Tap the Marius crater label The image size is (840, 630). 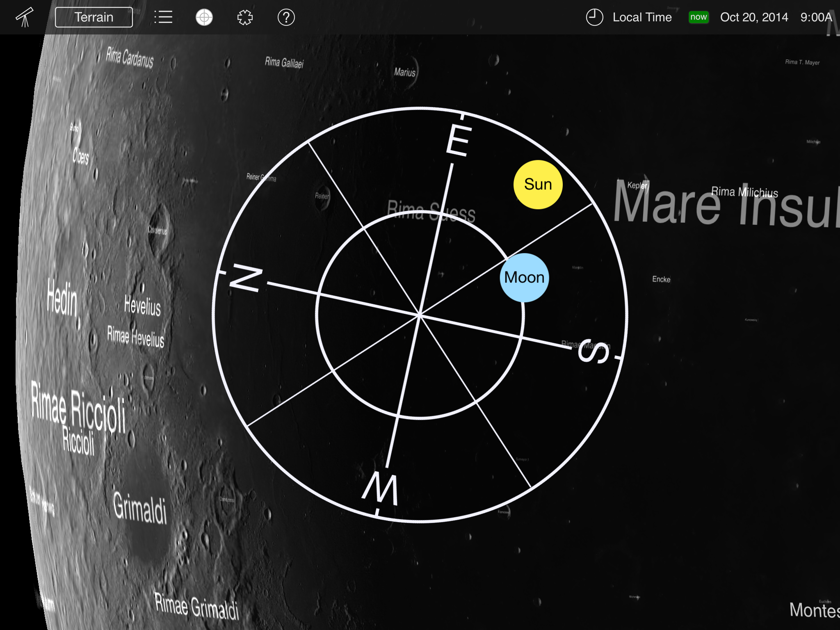pos(405,72)
